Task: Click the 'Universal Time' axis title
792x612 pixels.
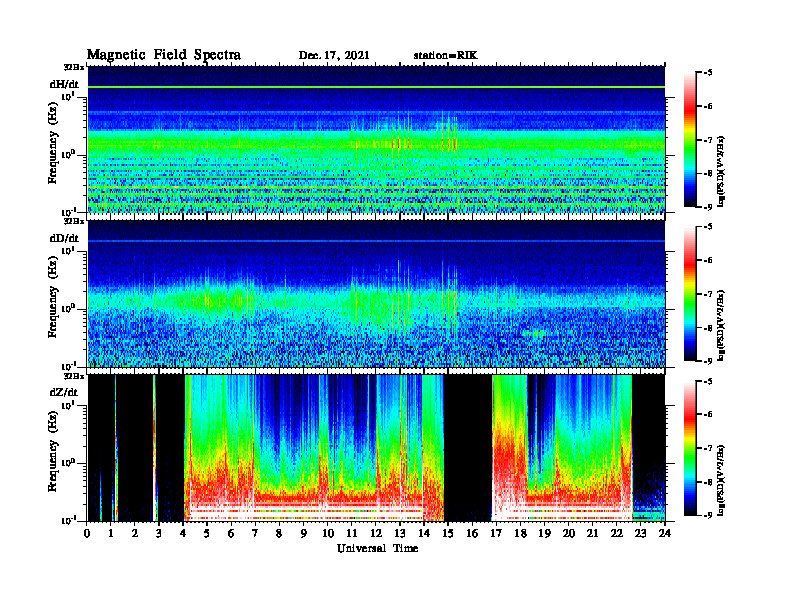Action: [x=377, y=548]
